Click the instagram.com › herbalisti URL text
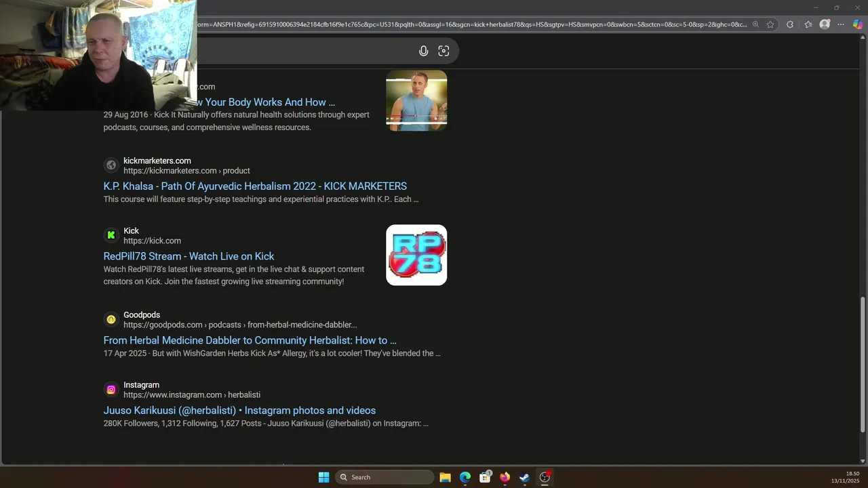Screen dimensions: 868x488 click(192, 395)
